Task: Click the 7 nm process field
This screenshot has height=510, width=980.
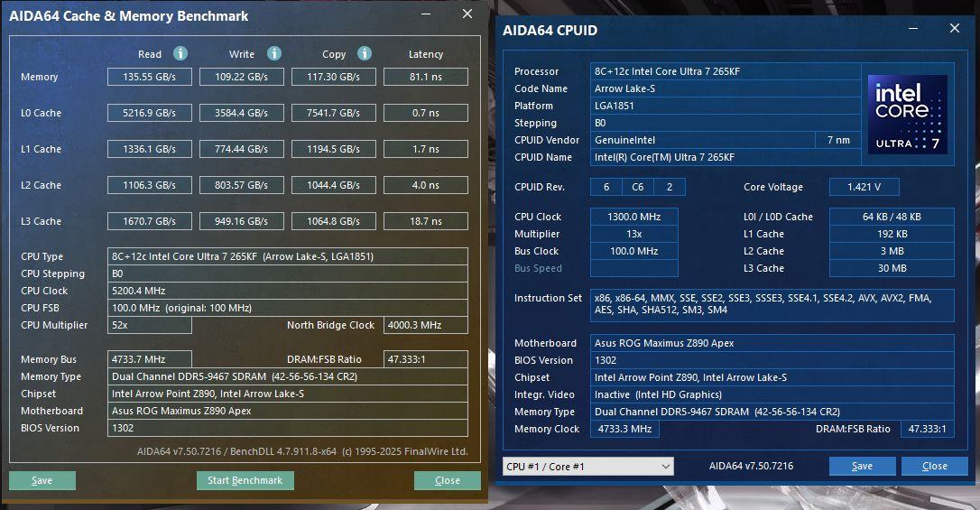Action: [838, 140]
